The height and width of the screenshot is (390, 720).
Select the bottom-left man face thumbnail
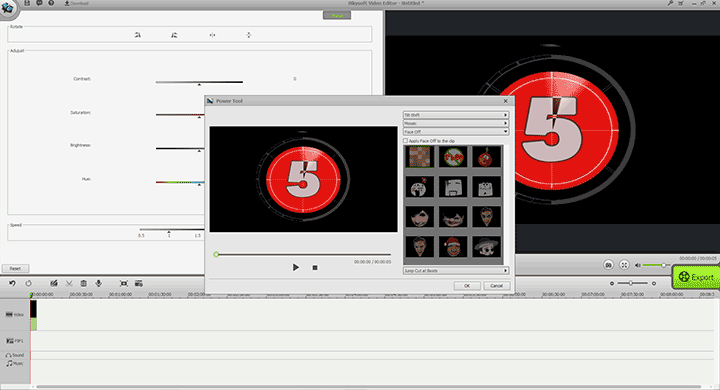[420, 247]
